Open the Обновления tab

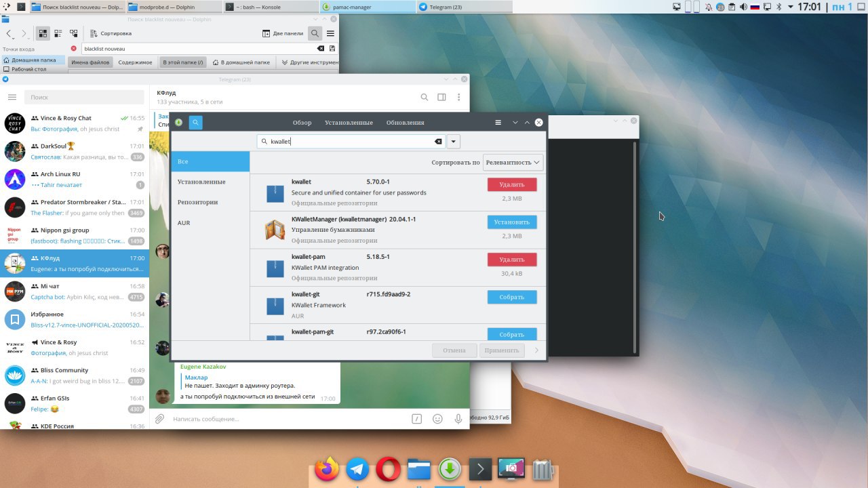pyautogui.click(x=405, y=123)
